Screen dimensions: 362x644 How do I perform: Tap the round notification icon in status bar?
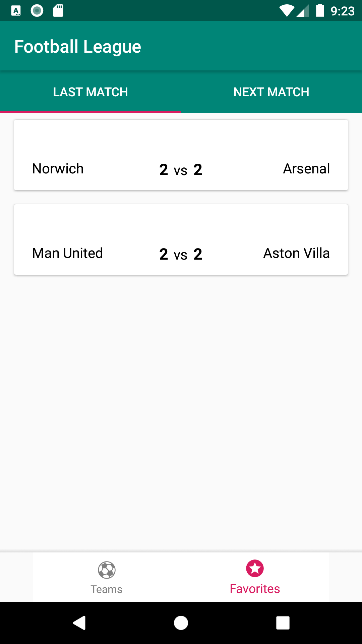coord(37,11)
